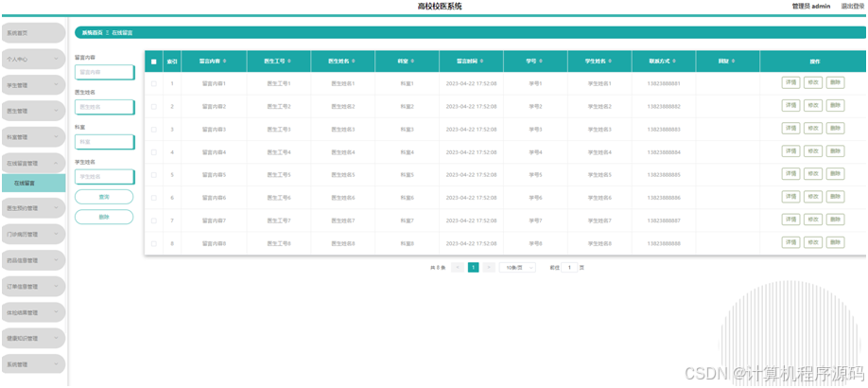Click 查询 search button
The width and height of the screenshot is (868, 388).
pos(104,197)
